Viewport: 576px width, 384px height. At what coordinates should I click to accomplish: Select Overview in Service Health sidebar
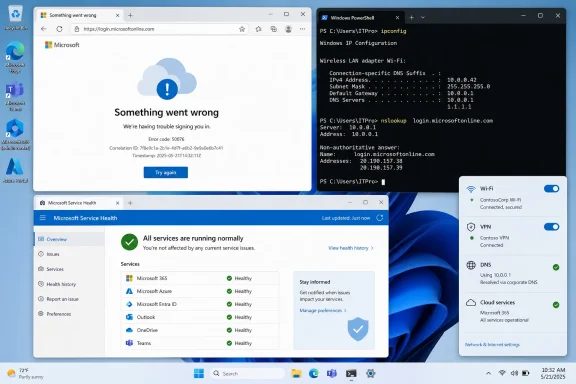69,239
